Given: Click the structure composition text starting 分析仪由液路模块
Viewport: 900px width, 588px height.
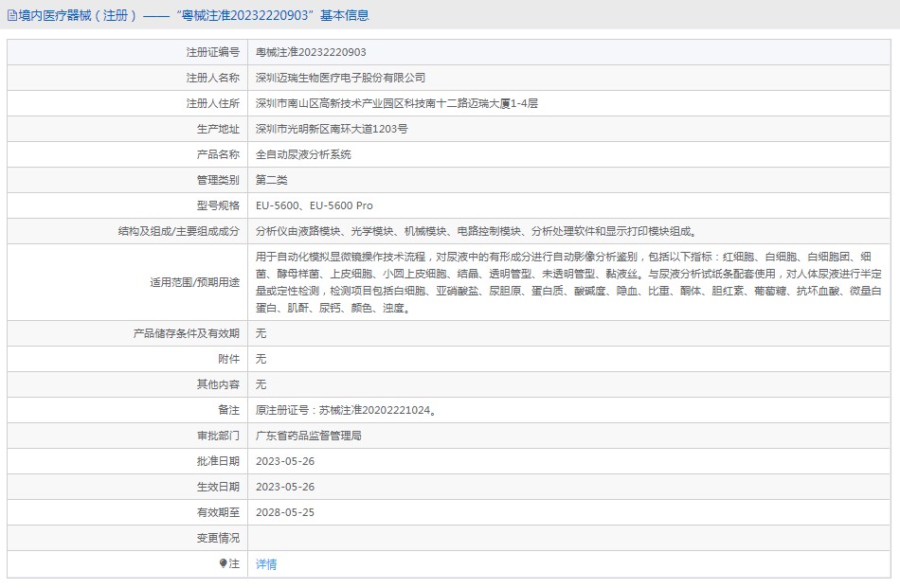Looking at the screenshot, I should [x=477, y=231].
